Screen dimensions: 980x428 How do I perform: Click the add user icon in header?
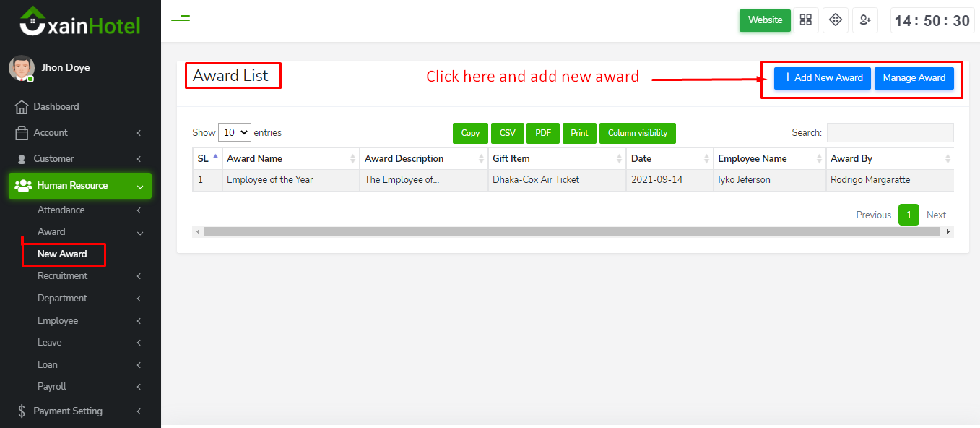click(864, 20)
